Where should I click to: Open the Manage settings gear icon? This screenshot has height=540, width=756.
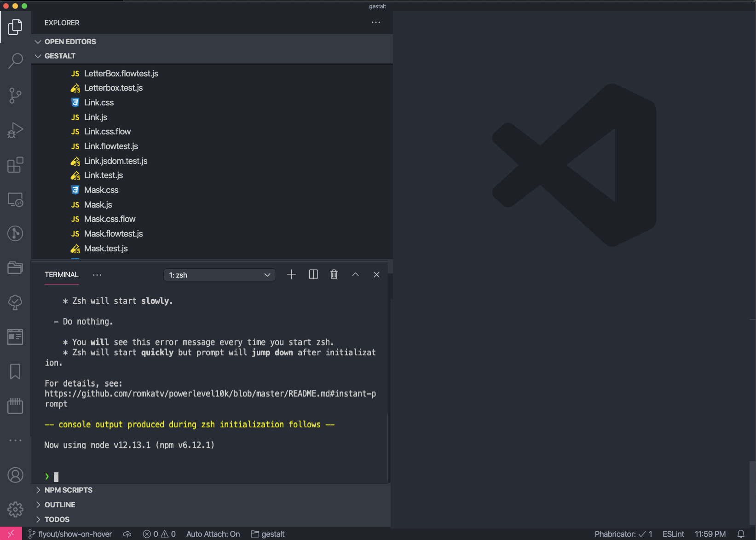(15, 509)
